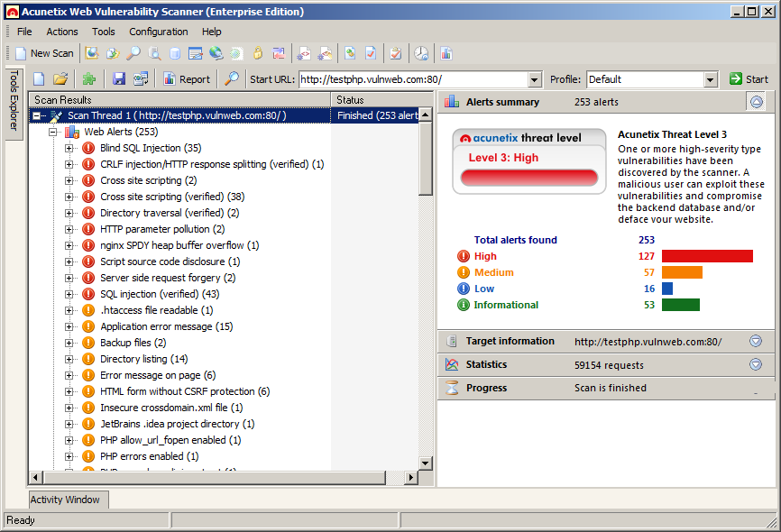
Task: Collapse the Alerts summary panel
Action: pyautogui.click(x=756, y=102)
